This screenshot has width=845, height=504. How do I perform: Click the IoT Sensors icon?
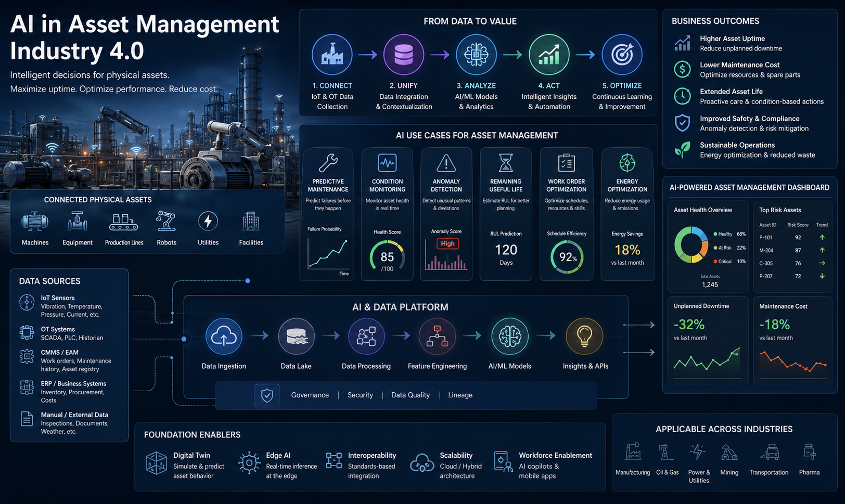[x=27, y=302]
